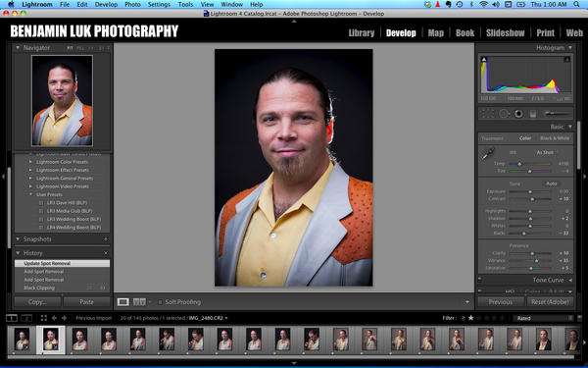This screenshot has width=588, height=368.
Task: Clear History with the X icon
Action: point(106,253)
